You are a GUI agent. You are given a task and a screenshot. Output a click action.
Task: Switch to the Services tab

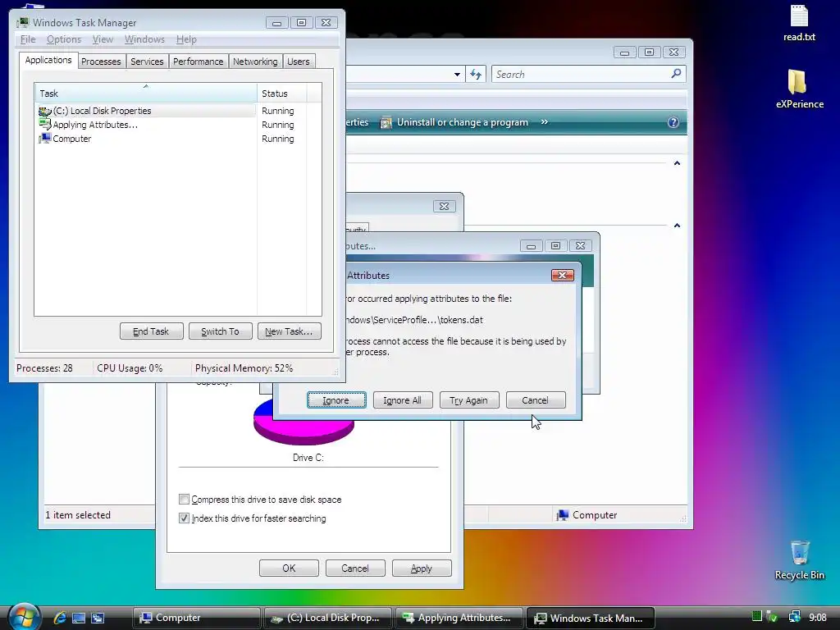click(x=147, y=61)
